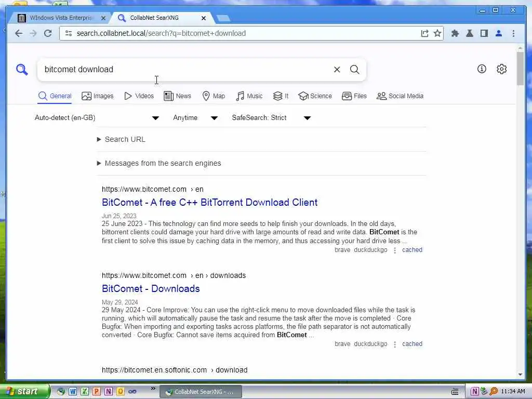
Task: Select the Science search category
Action: tap(315, 96)
